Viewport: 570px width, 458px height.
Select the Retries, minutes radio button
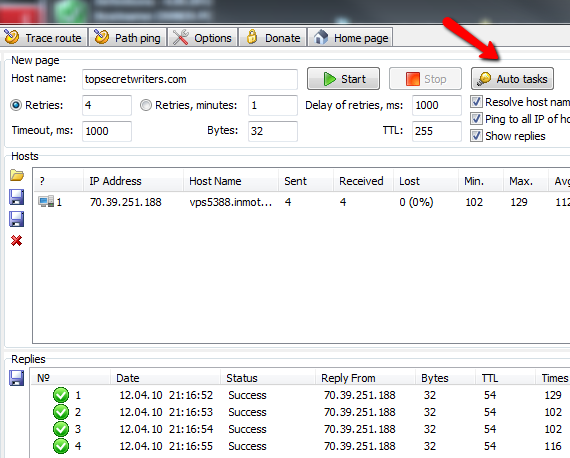coord(146,105)
